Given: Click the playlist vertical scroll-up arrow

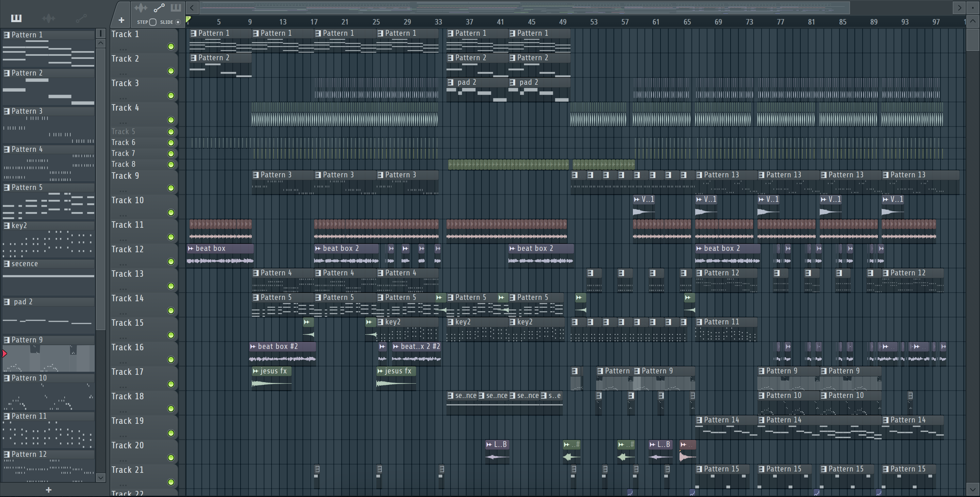Looking at the screenshot, I should tap(973, 21).
